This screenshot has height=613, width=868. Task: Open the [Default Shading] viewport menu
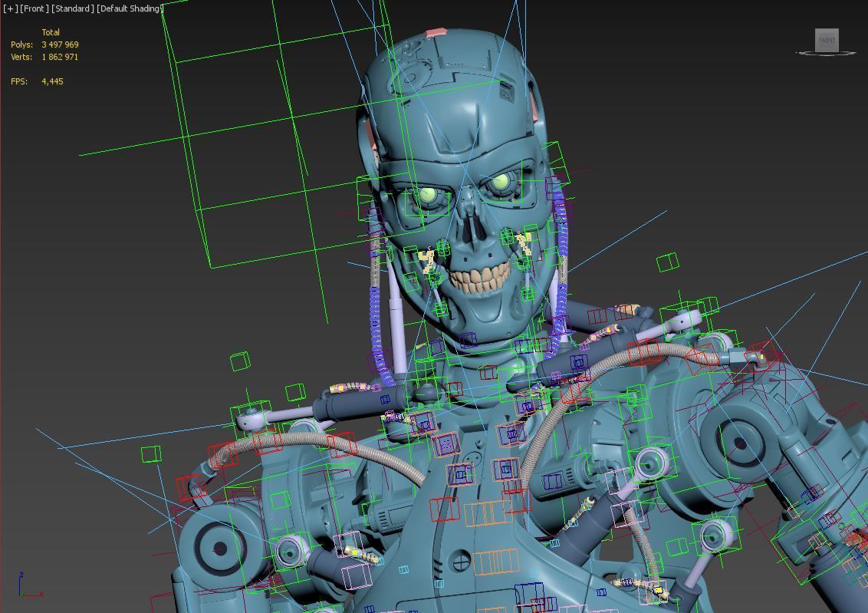[x=129, y=9]
